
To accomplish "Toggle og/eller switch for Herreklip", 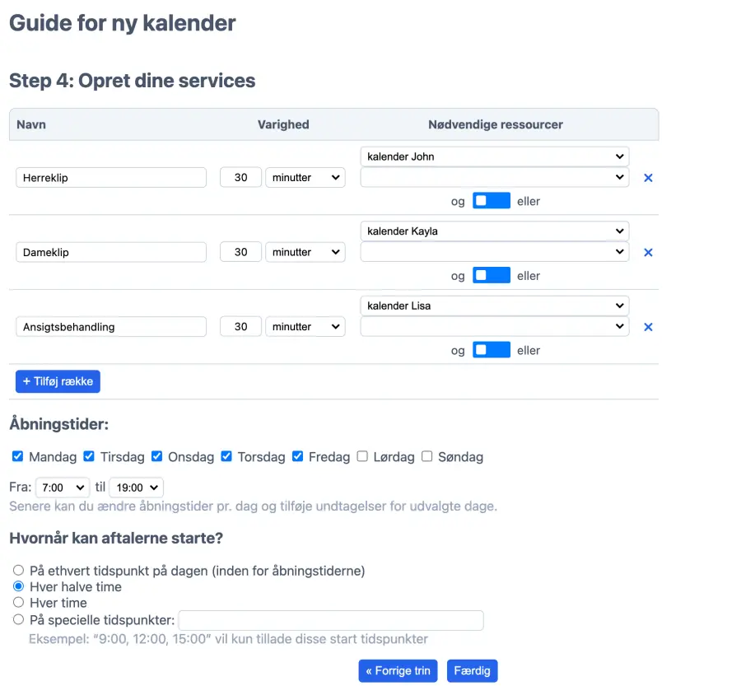I will click(492, 201).
